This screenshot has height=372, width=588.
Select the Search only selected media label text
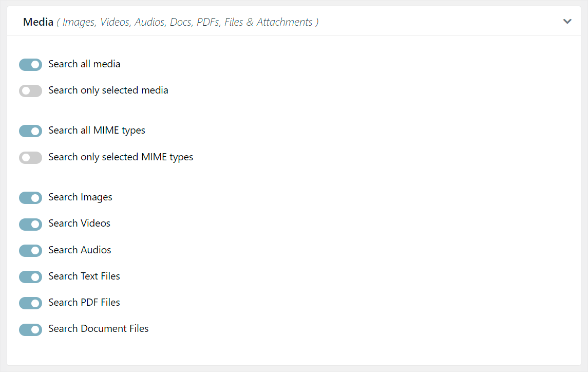pos(108,90)
